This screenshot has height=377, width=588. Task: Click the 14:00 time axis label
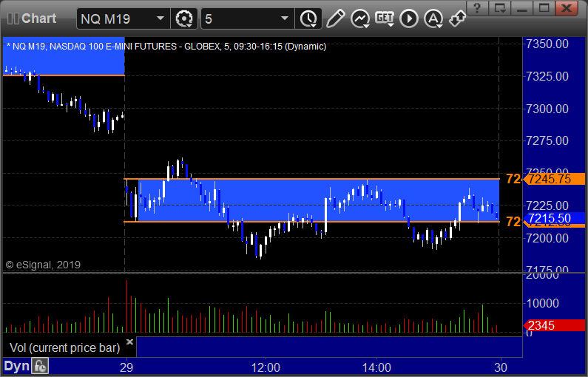click(x=376, y=367)
